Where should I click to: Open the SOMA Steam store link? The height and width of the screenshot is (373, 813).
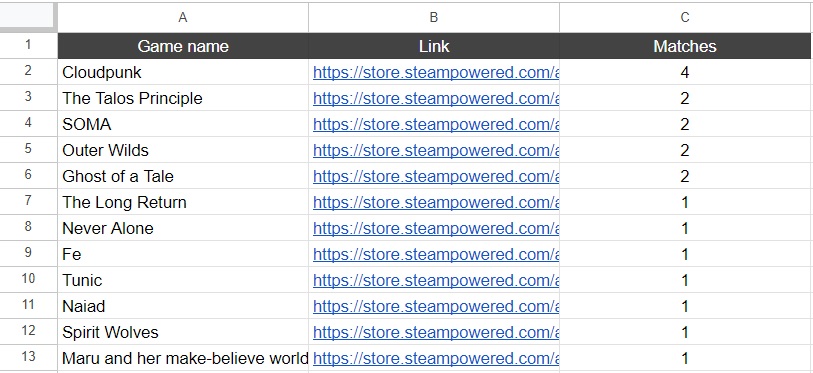436,124
